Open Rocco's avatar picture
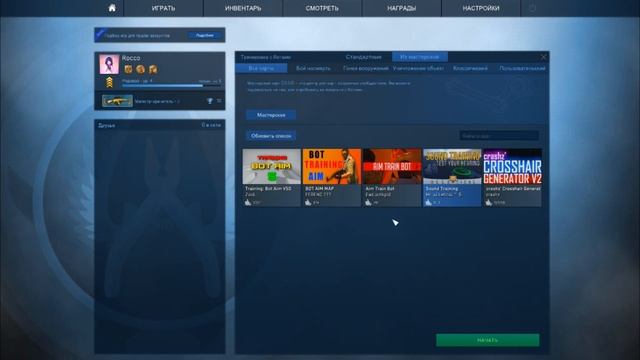 [x=109, y=64]
